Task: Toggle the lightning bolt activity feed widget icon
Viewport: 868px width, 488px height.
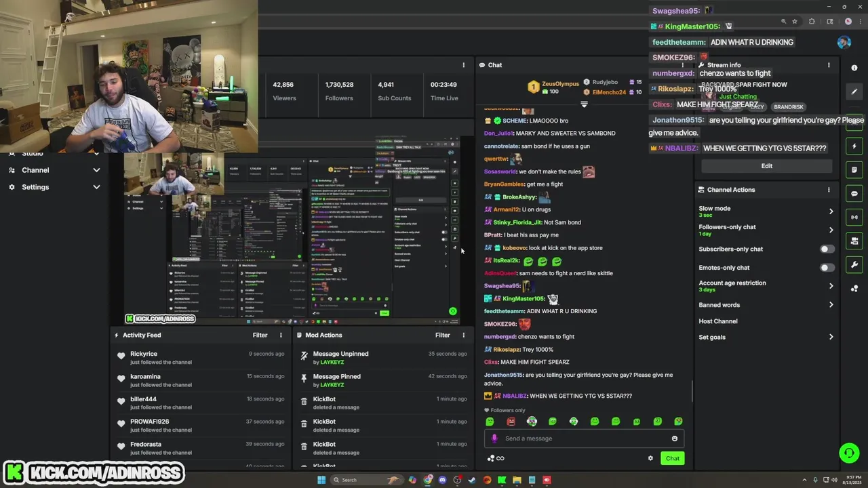Action: tap(854, 146)
